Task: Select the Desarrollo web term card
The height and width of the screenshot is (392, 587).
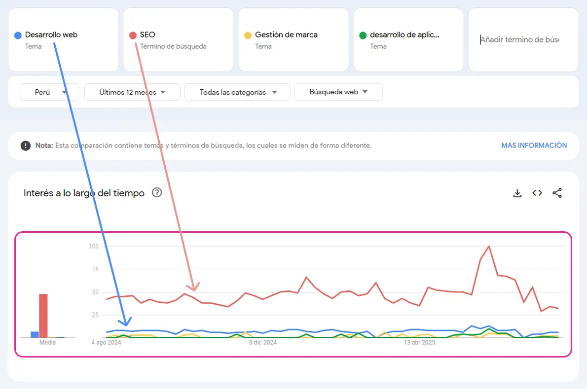Action: pos(63,39)
